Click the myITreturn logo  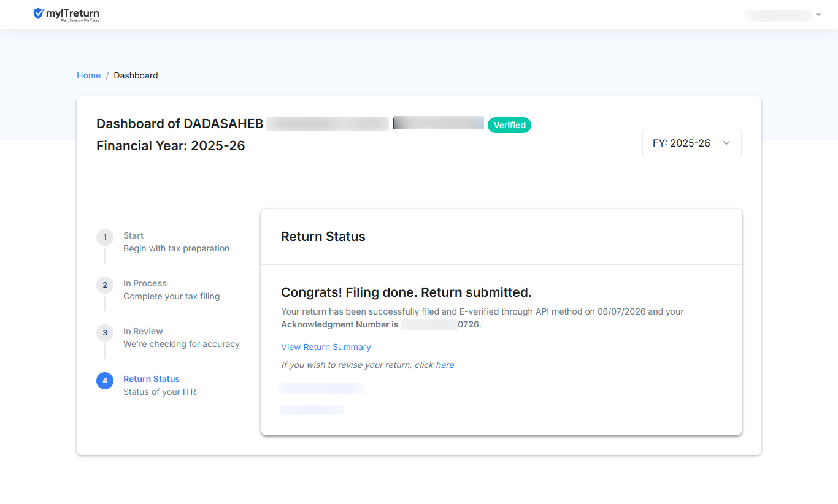66,14
